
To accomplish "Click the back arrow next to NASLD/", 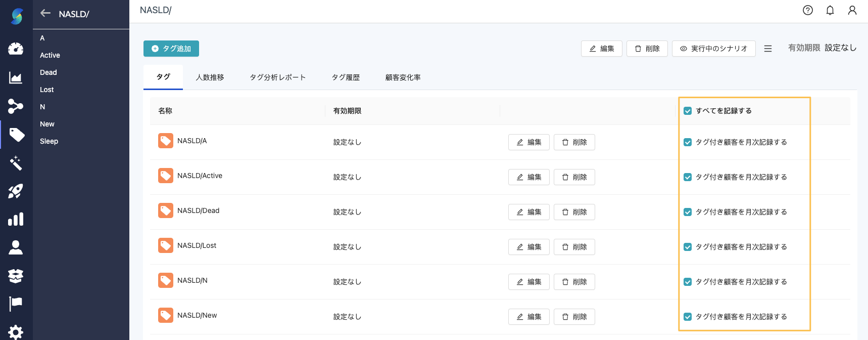I will [45, 14].
